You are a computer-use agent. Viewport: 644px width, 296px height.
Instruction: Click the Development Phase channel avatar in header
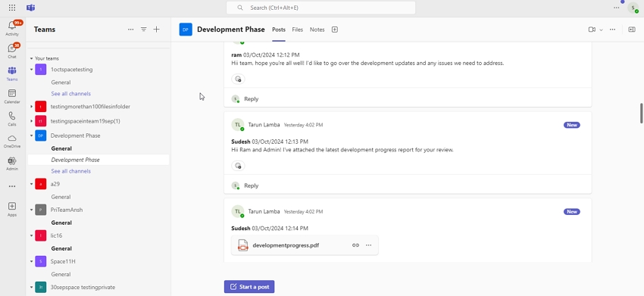coord(186,30)
